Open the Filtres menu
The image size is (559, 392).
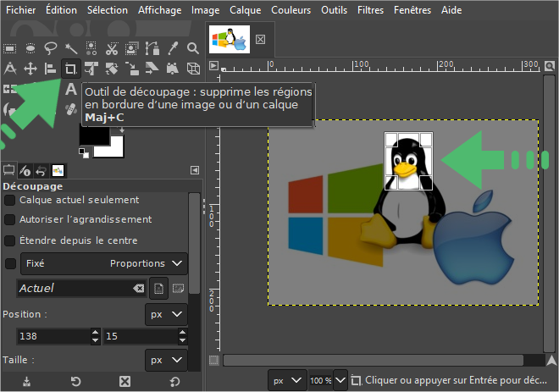(x=370, y=10)
